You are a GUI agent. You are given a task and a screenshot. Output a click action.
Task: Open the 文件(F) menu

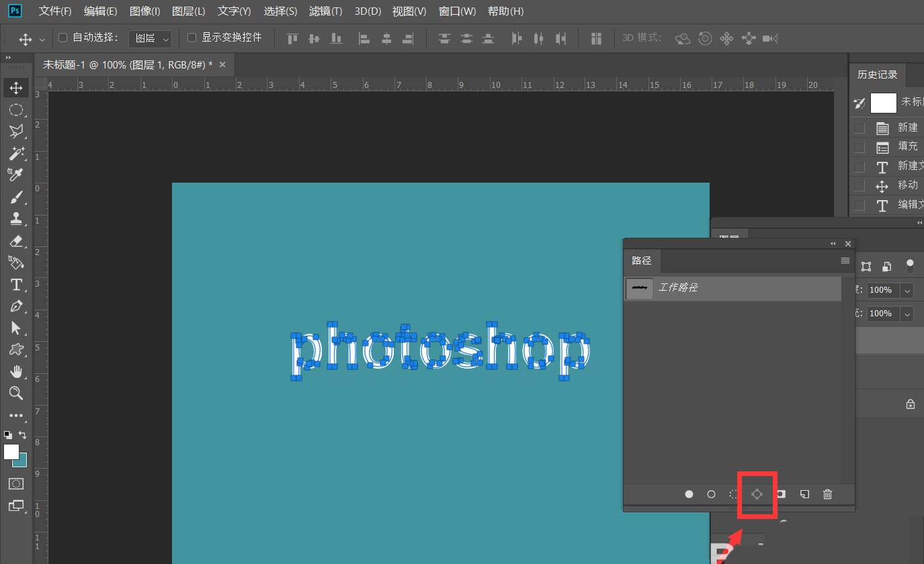point(55,11)
